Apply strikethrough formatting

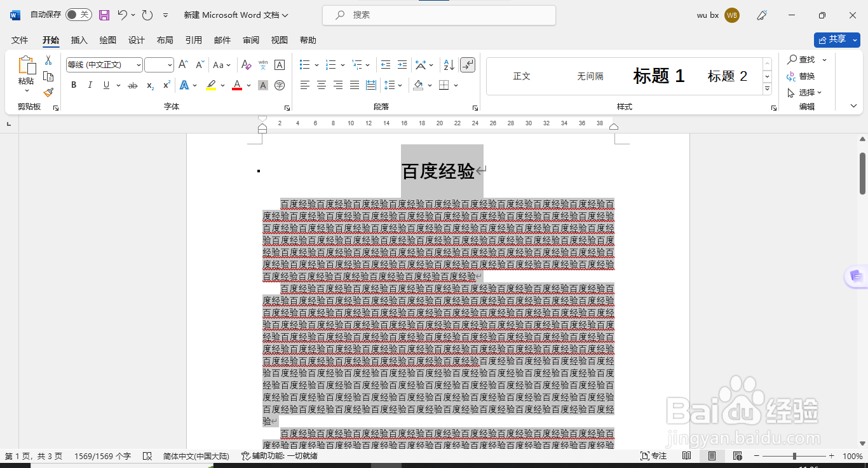[132, 85]
